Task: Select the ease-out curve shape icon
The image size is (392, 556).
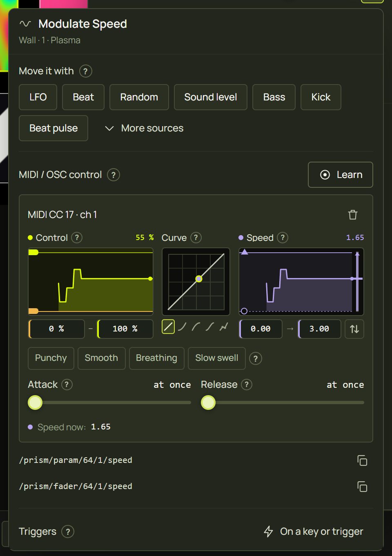Action: coord(196,327)
